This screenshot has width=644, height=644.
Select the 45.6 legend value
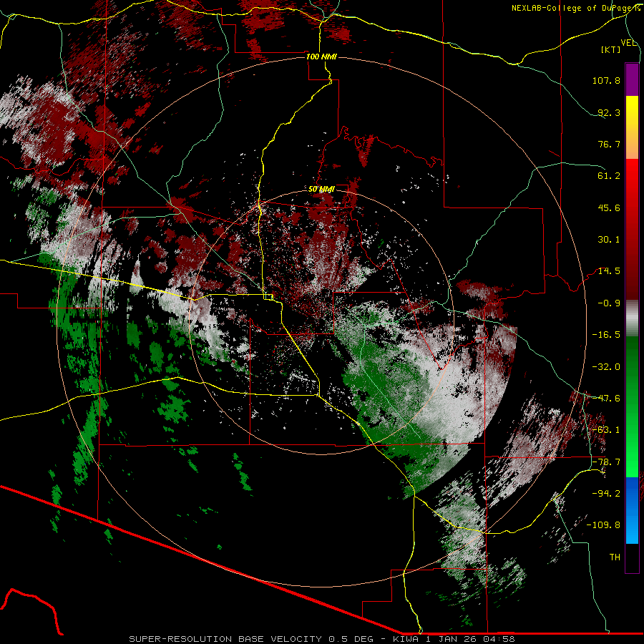click(609, 208)
